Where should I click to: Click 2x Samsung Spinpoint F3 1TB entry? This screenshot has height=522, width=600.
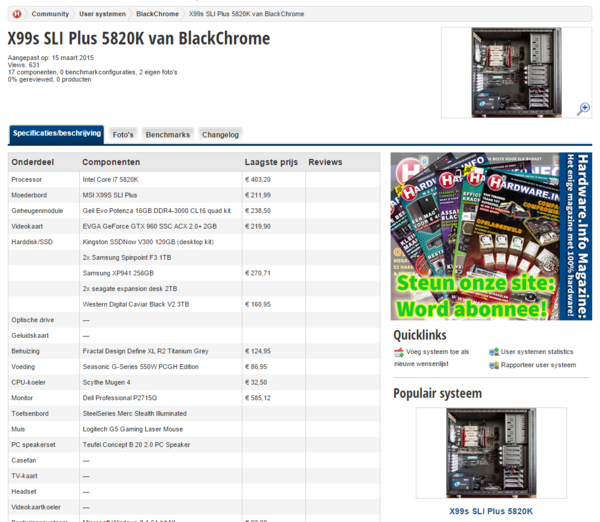tap(127, 258)
